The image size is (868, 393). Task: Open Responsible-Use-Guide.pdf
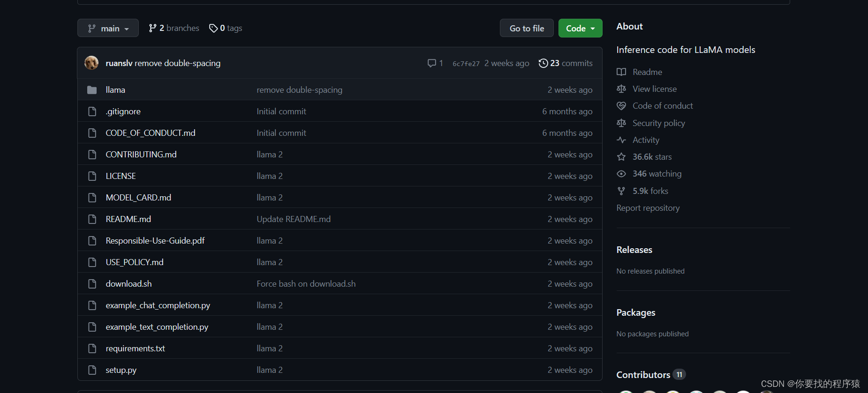click(x=155, y=240)
